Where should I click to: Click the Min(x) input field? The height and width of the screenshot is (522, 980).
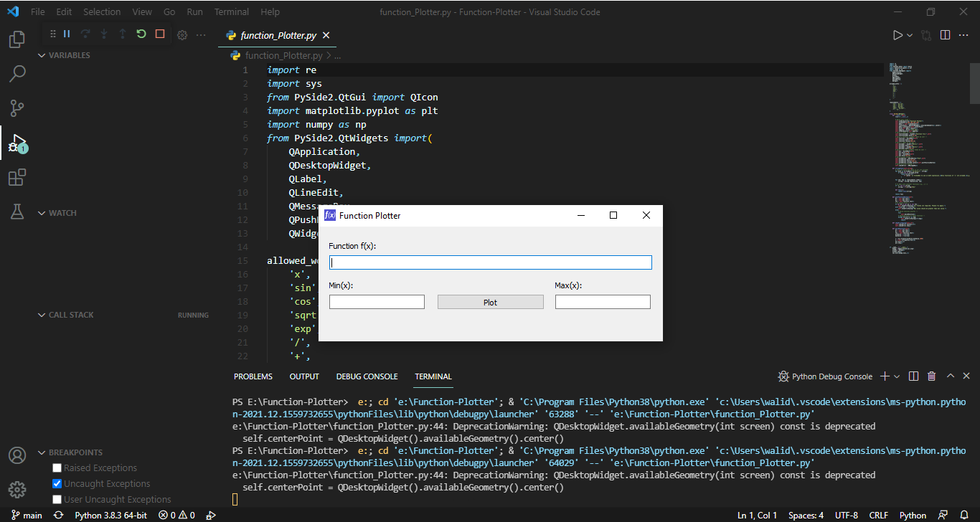[x=377, y=302]
